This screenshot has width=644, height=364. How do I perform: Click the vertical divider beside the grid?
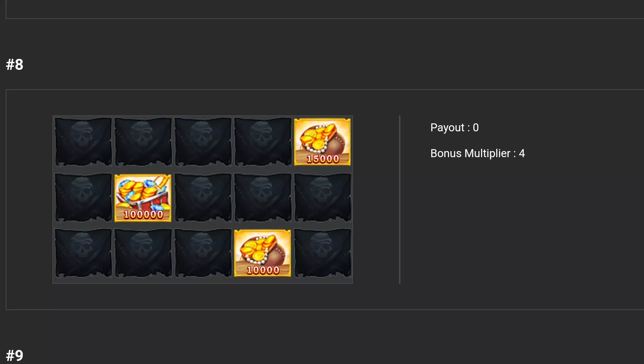pyautogui.click(x=400, y=200)
